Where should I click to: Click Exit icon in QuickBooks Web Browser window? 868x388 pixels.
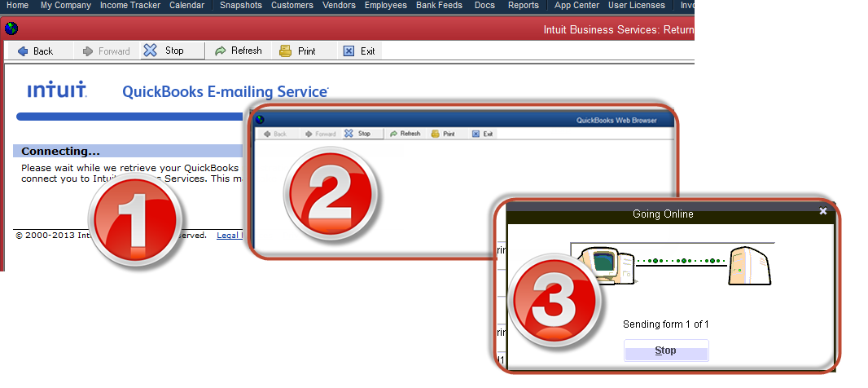tap(476, 134)
